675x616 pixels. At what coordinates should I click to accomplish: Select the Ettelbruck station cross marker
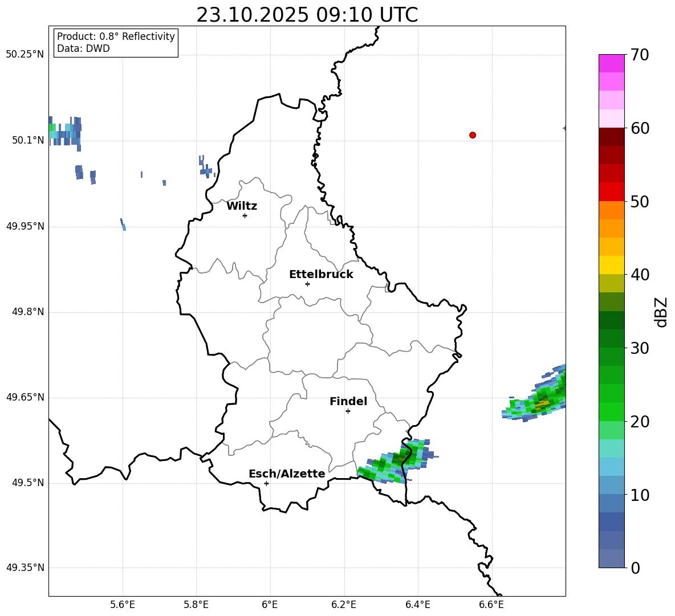tap(307, 284)
